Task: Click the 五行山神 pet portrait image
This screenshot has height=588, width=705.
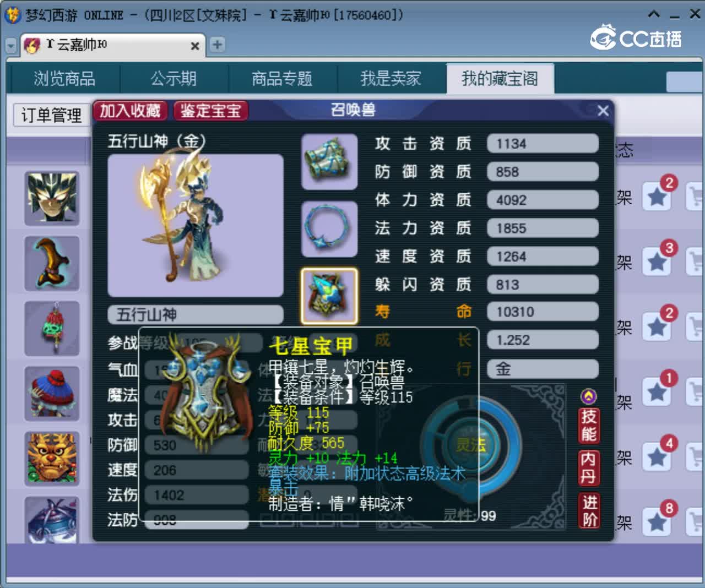Action: [x=196, y=226]
